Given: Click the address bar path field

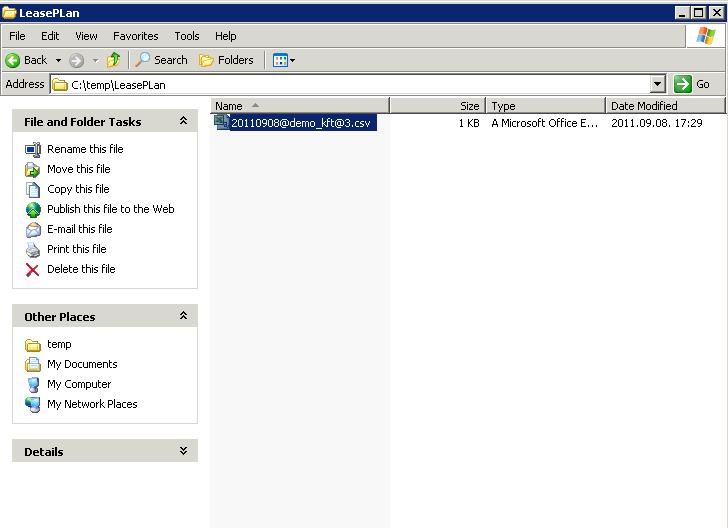Looking at the screenshot, I should click(x=358, y=85).
